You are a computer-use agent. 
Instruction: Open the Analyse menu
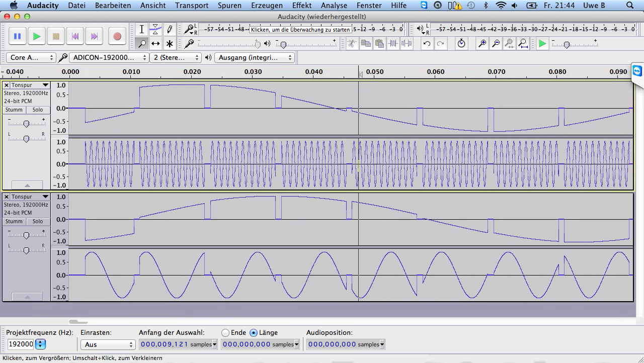[334, 6]
